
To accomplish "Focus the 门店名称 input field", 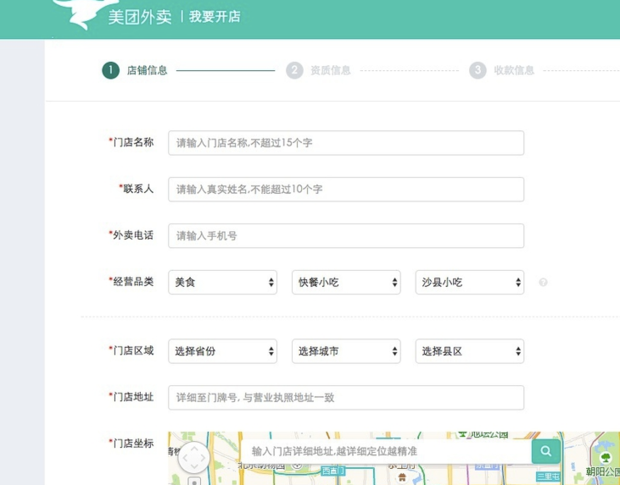I will (x=346, y=143).
